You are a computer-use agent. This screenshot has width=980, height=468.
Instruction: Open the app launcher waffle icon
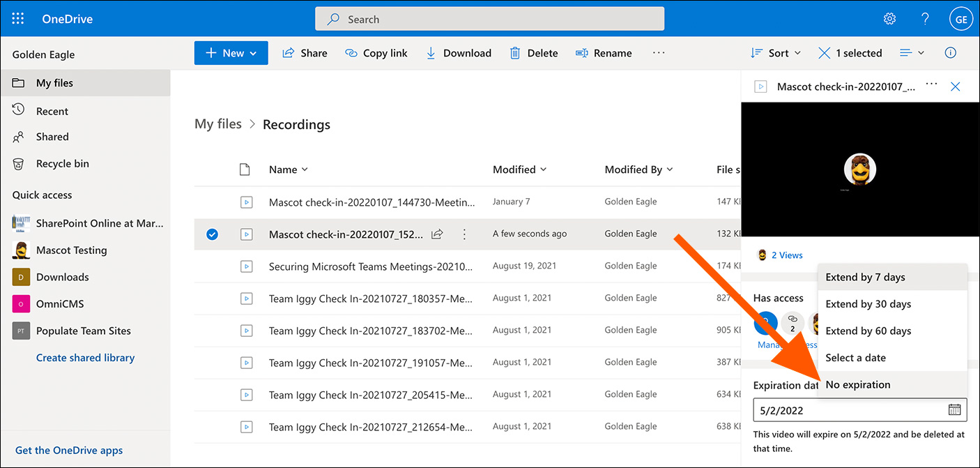pyautogui.click(x=18, y=19)
